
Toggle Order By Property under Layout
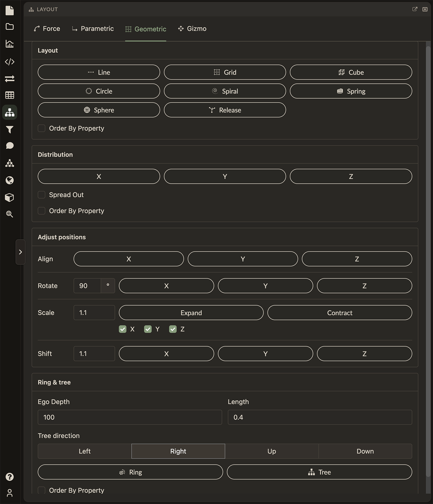[41, 128]
